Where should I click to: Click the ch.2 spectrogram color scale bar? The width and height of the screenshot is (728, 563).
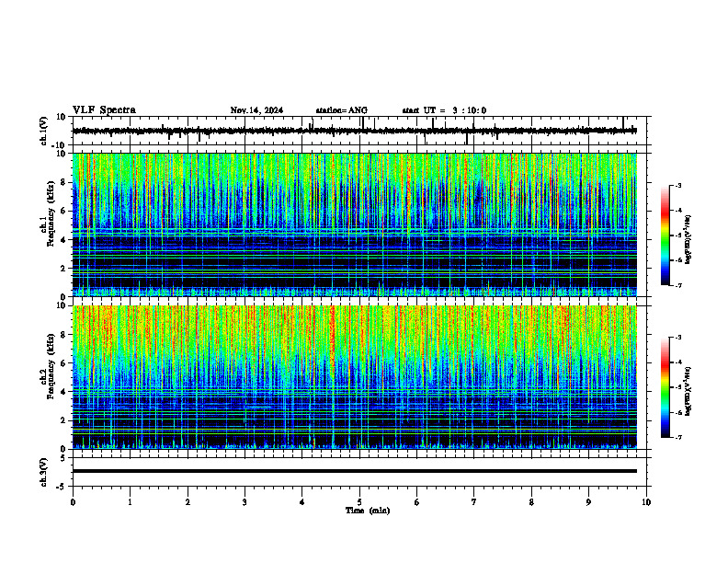[x=665, y=387]
